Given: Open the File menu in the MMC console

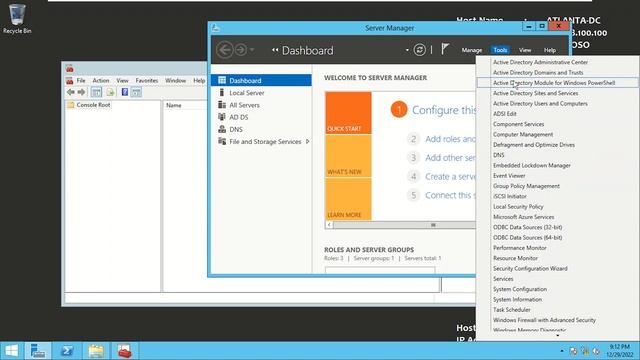Looking at the screenshot, I should pyautogui.click(x=81, y=80).
